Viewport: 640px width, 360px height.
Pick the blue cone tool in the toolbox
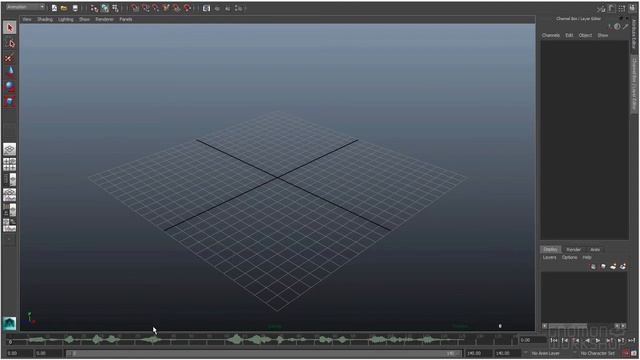point(10,72)
